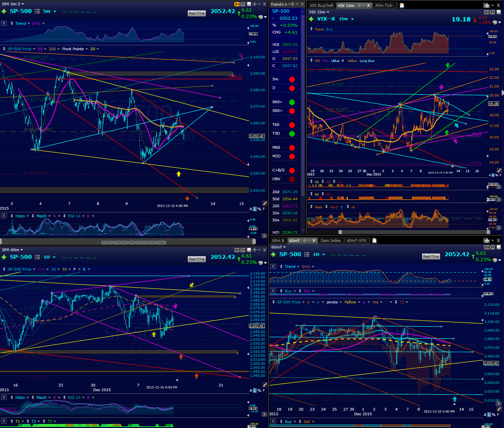Screen dimensions: 504x428
Task: Click the green plus icon in the SPX-60m chart
Action: coord(4,257)
